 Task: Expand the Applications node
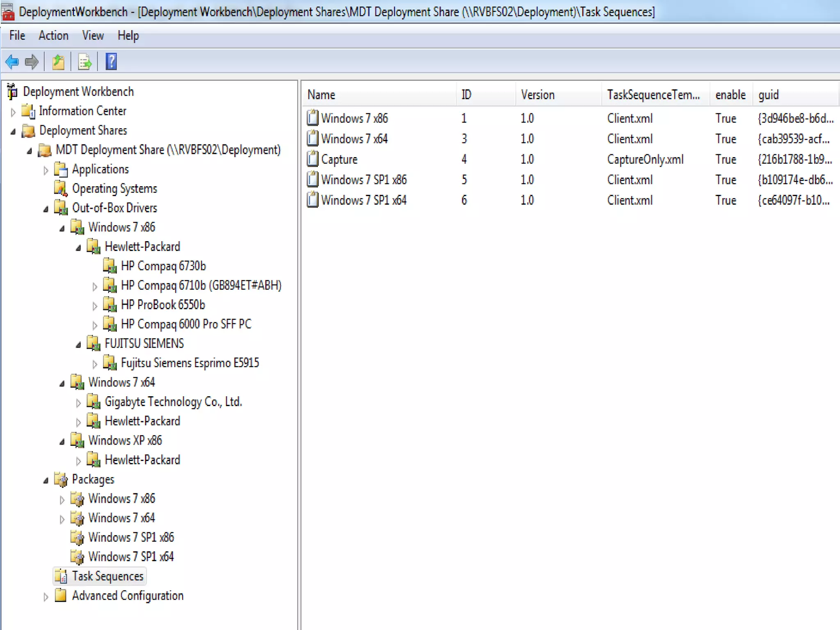[x=46, y=170]
